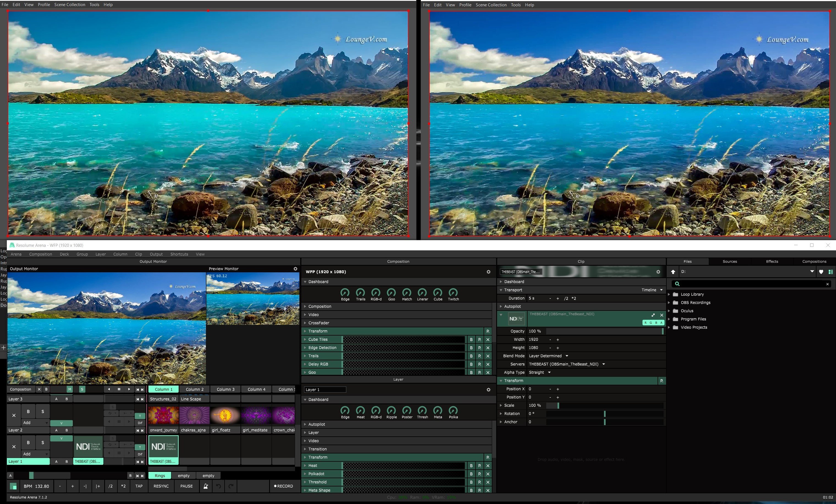
Task: Click the RESYNC button
Action: pos(161,486)
